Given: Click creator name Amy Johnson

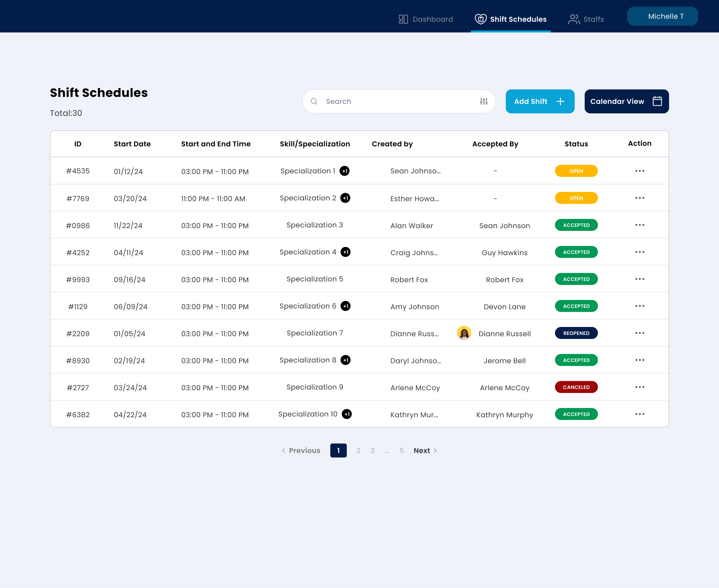Looking at the screenshot, I should coord(414,307).
